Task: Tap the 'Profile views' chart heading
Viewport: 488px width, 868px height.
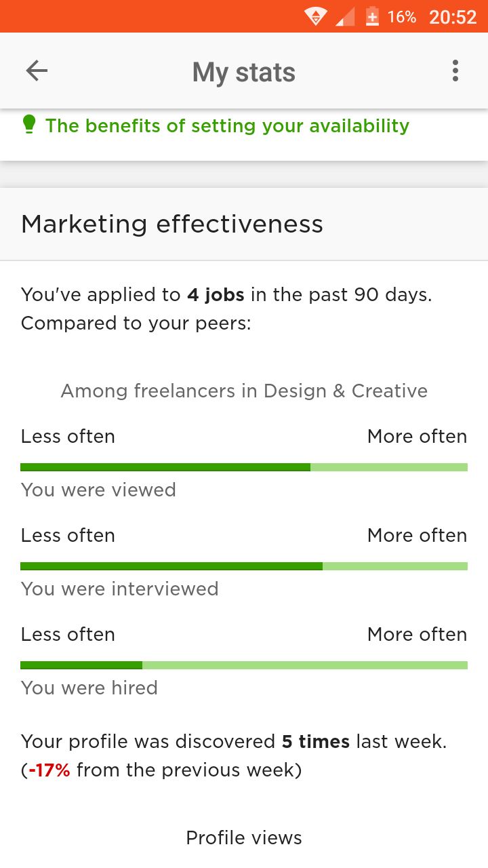Action: coord(244,837)
